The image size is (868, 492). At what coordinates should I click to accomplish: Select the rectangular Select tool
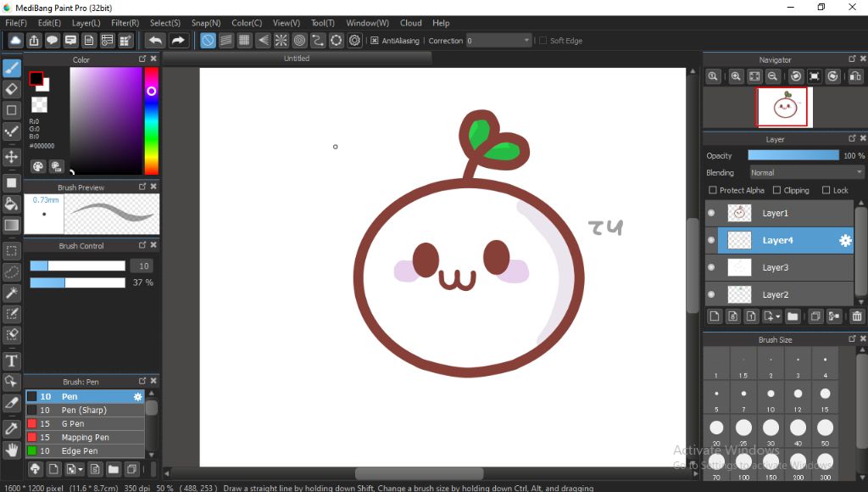click(12, 251)
